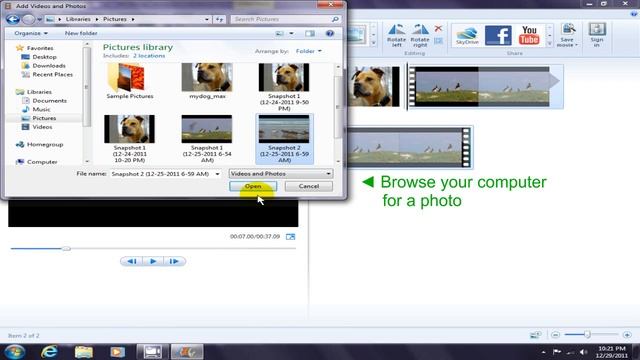Open the Help icon in dialog toolbar
This screenshot has width=640, height=360.
tap(330, 33)
